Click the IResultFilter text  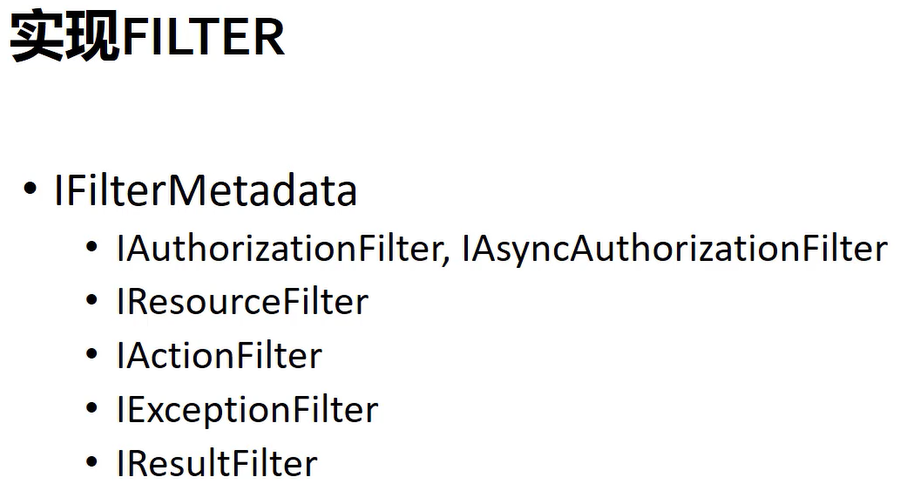click(x=217, y=463)
